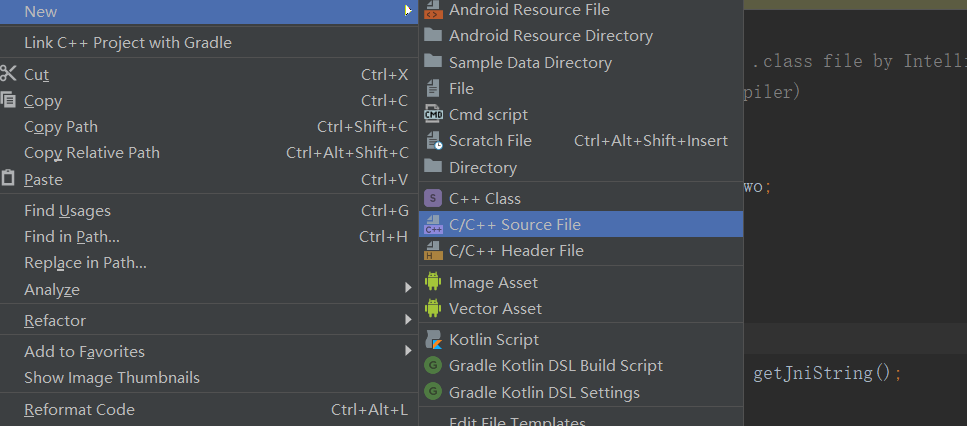Select Vector Asset in New submenu
This screenshot has width=967, height=426.
pyautogui.click(x=581, y=308)
